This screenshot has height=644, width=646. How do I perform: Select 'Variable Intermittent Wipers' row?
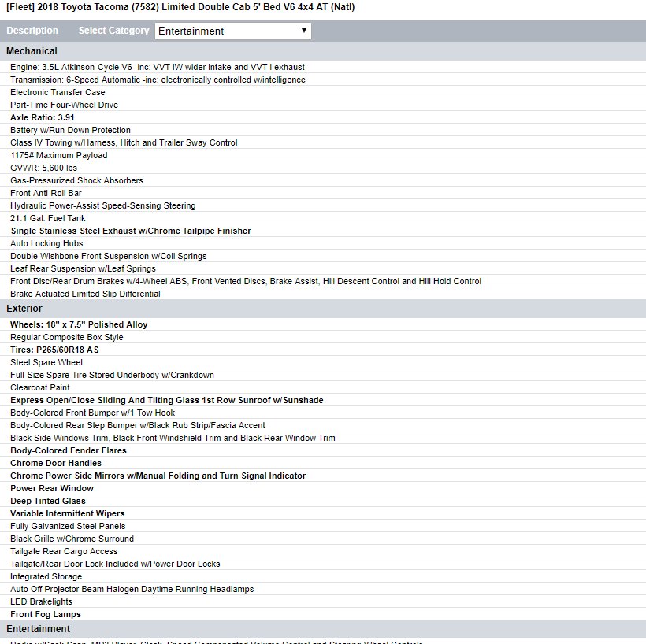coord(323,513)
